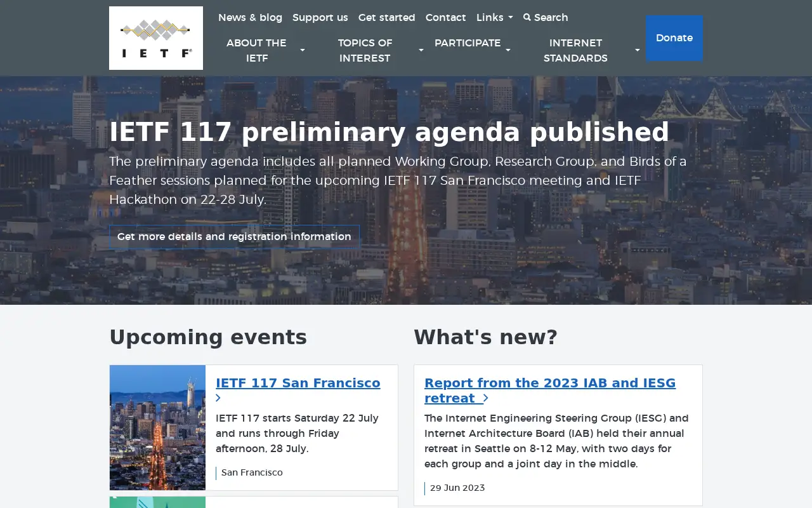Expand the Links dropdown
This screenshot has height=508, width=812.
pyautogui.click(x=495, y=18)
